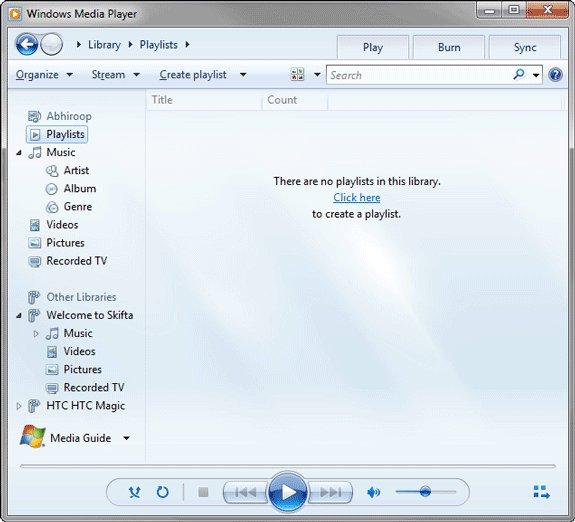
Task: Expand the HTC HTC Magic node
Action: 19,406
